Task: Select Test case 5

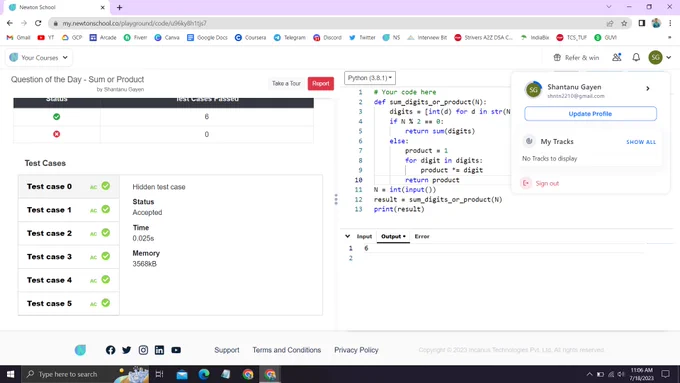Action: (69, 304)
